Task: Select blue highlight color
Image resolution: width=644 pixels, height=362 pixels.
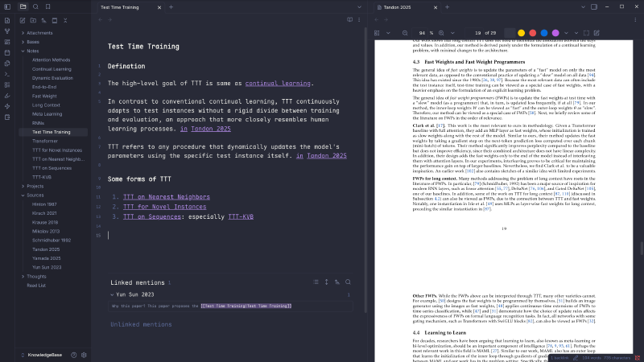Action: pyautogui.click(x=544, y=33)
